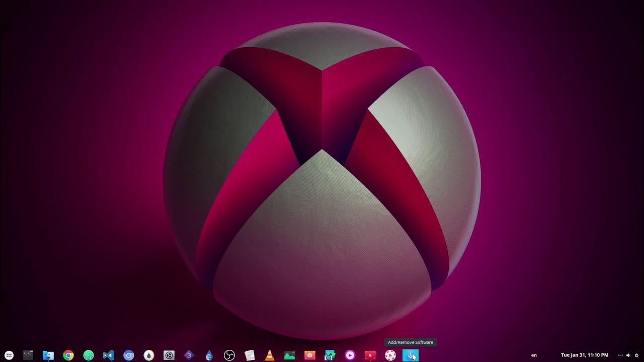The height and width of the screenshot is (362, 644).
Task: Open the red screen recorder icon
Action: pyautogui.click(x=370, y=355)
